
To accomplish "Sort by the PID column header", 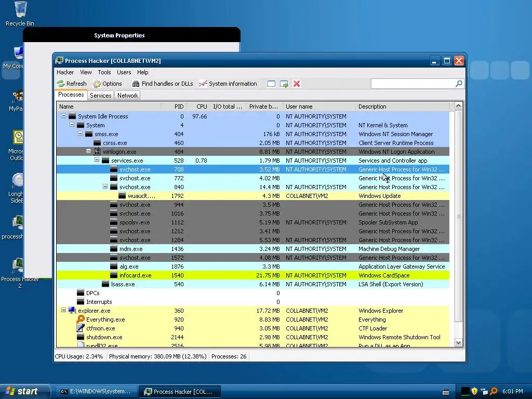I will 174,107.
